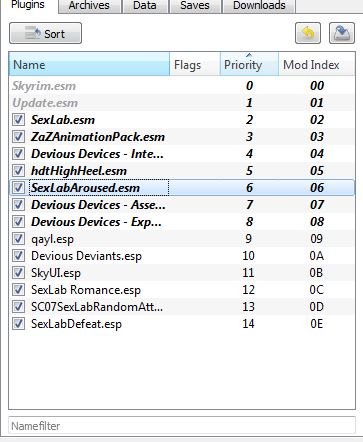Select the SexLabDefeat.esp plugin name
This screenshot has height=442, width=363.
tap(76, 324)
